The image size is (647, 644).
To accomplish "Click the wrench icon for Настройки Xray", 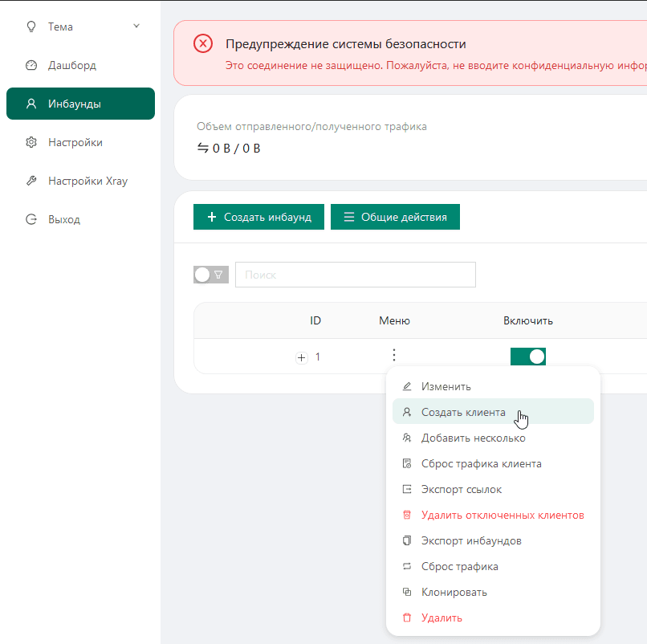I will pyautogui.click(x=31, y=181).
